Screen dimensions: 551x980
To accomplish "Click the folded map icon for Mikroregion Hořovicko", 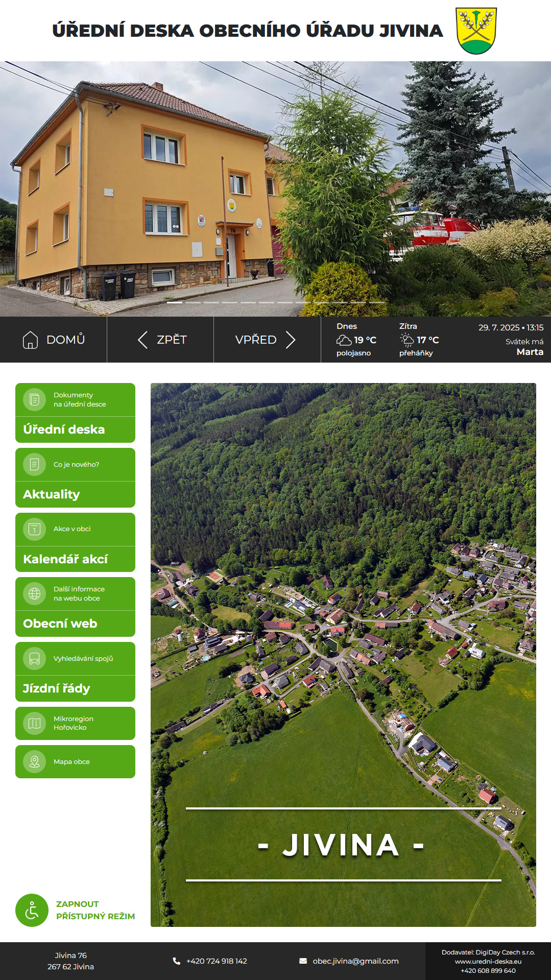I will 34,723.
